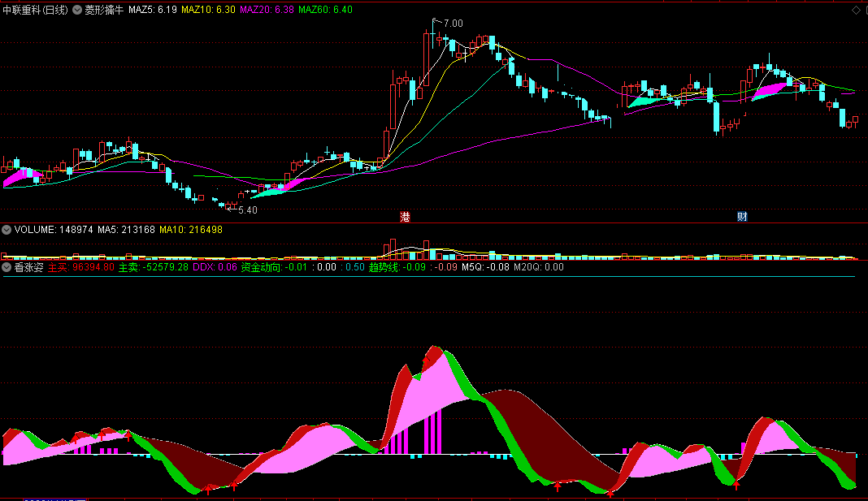Screen dimensions: 868x501
Task: Click the DDX: 0.06 value
Action: tap(215, 267)
